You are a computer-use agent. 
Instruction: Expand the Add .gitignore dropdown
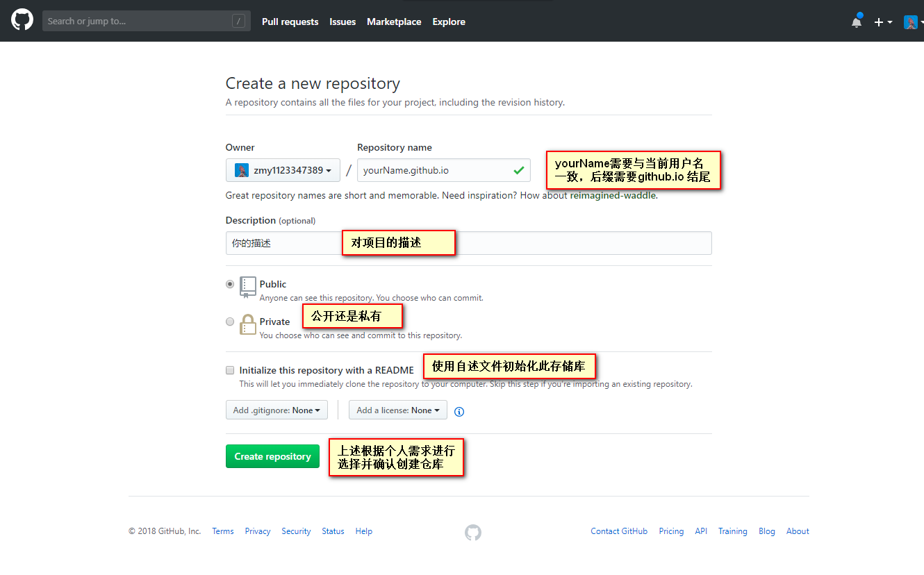[276, 410]
